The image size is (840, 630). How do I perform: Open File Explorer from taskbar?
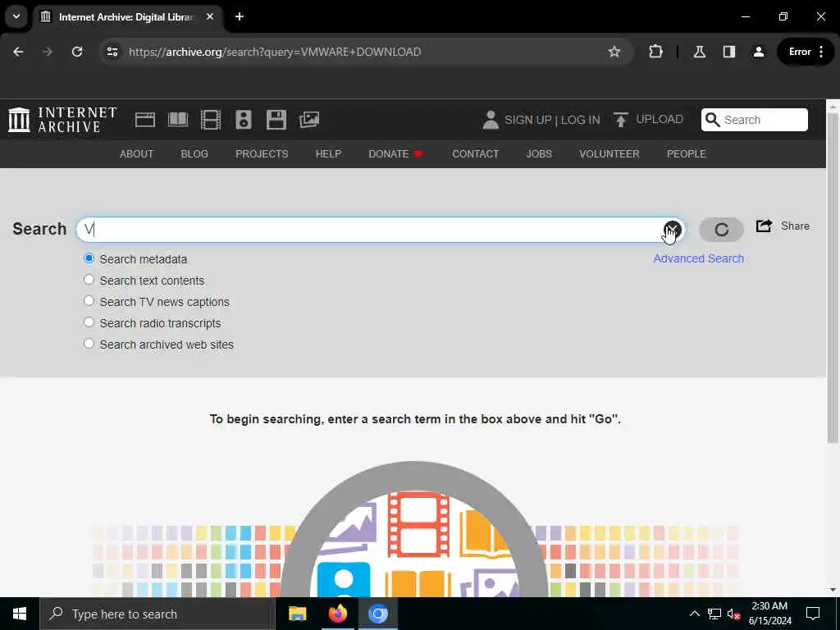click(297, 614)
